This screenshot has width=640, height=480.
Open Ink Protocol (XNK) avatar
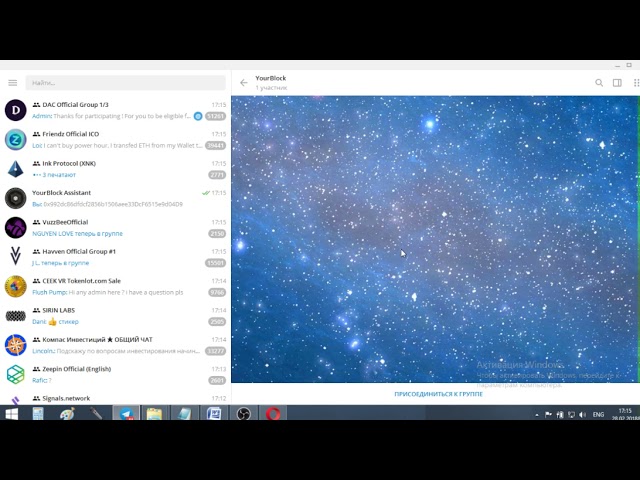click(16, 169)
